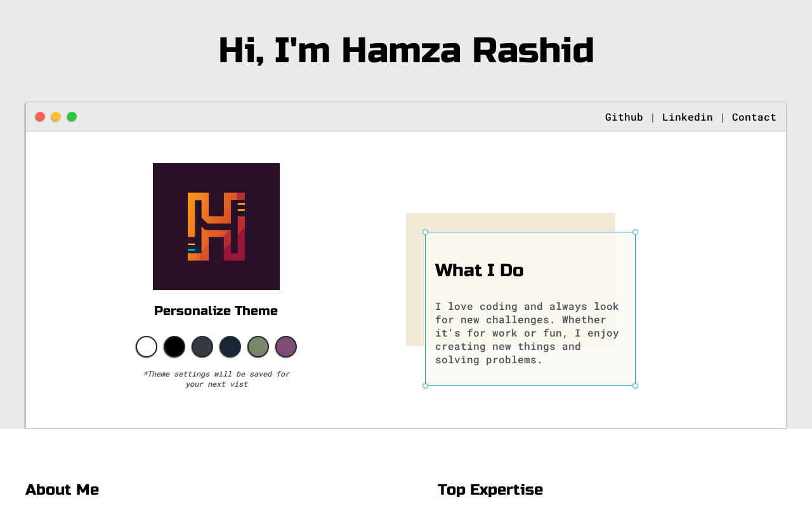The height and width of the screenshot is (508, 812).
Task: Open the Linkedin profile link
Action: coord(687,117)
